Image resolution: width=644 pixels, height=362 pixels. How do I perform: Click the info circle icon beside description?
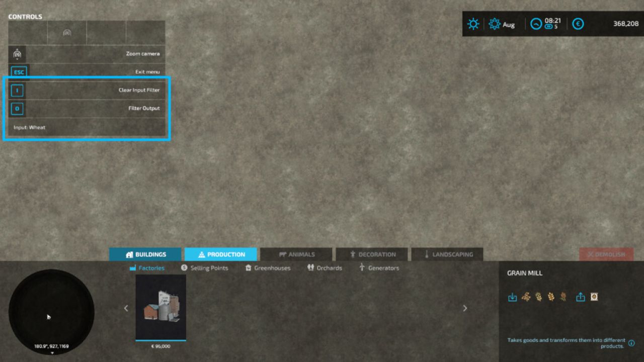tap(631, 343)
